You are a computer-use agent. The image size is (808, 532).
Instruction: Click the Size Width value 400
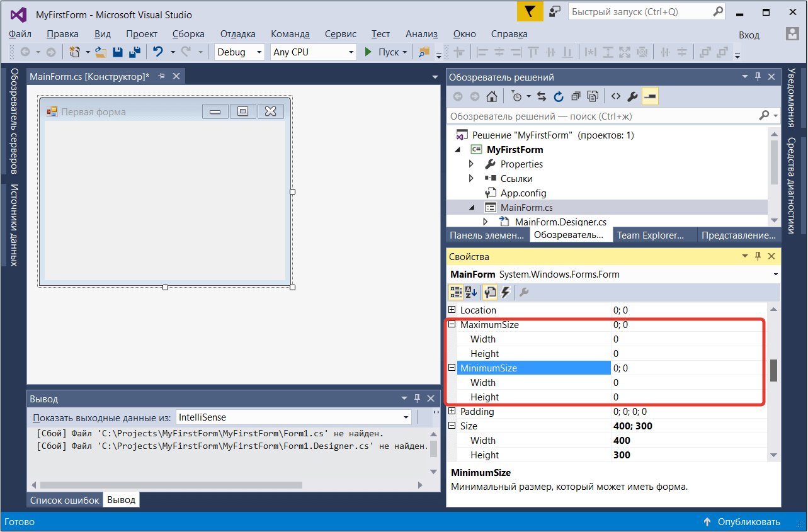(689, 440)
